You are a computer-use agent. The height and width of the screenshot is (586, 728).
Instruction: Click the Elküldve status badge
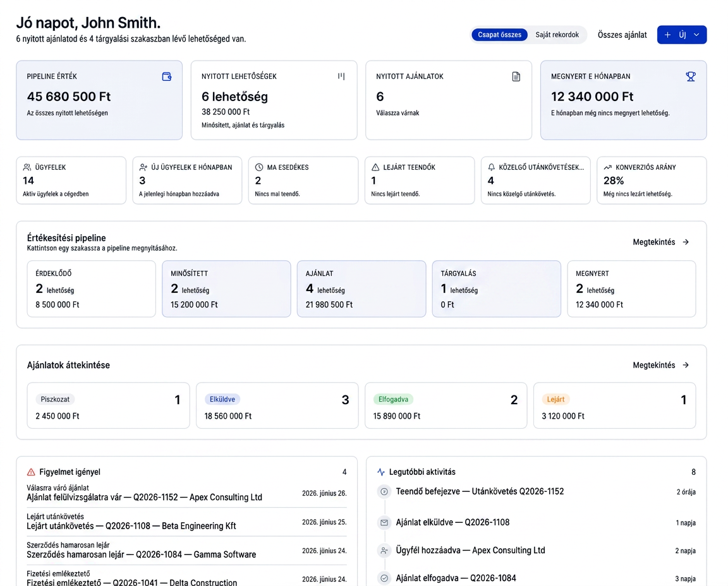point(222,399)
